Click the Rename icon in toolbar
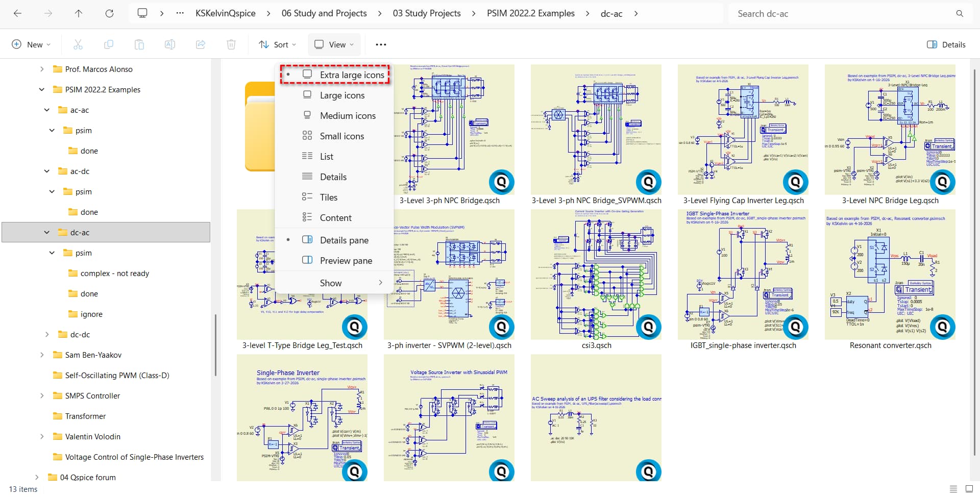980x497 pixels. click(x=170, y=45)
